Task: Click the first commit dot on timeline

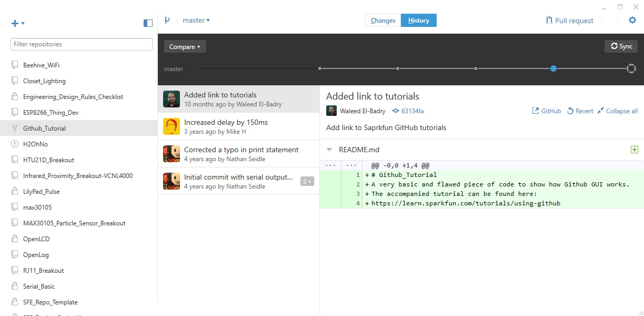Action: [x=320, y=68]
